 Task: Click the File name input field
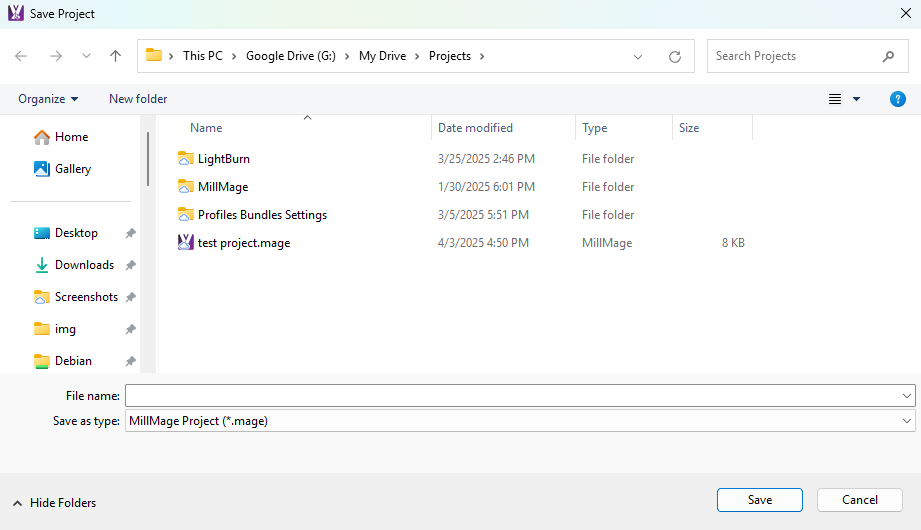point(510,396)
